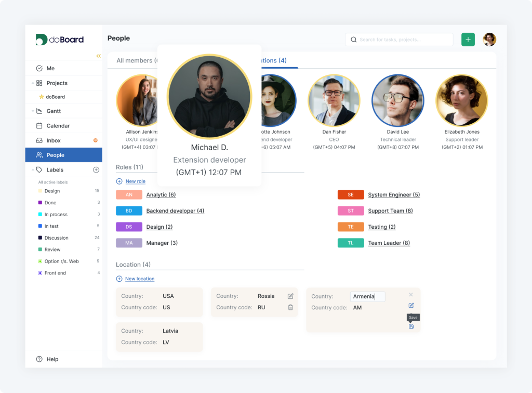Open the System Engineer (5) role

[x=393, y=195]
